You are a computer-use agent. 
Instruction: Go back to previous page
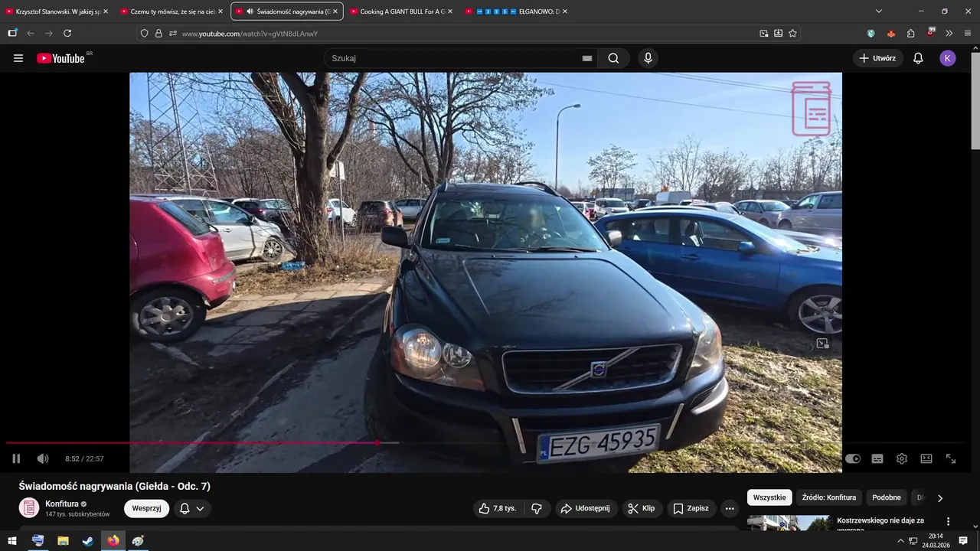[x=31, y=33]
